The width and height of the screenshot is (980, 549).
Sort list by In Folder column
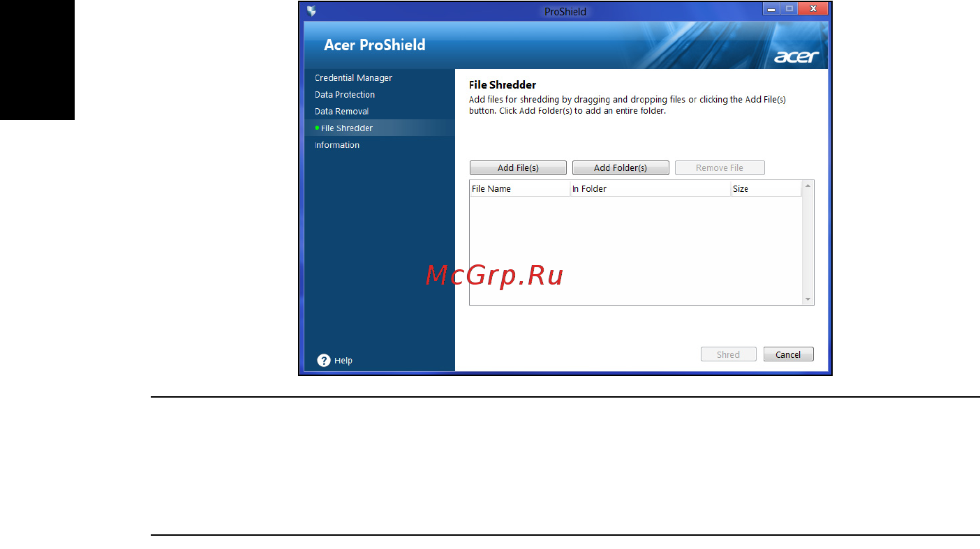point(650,189)
